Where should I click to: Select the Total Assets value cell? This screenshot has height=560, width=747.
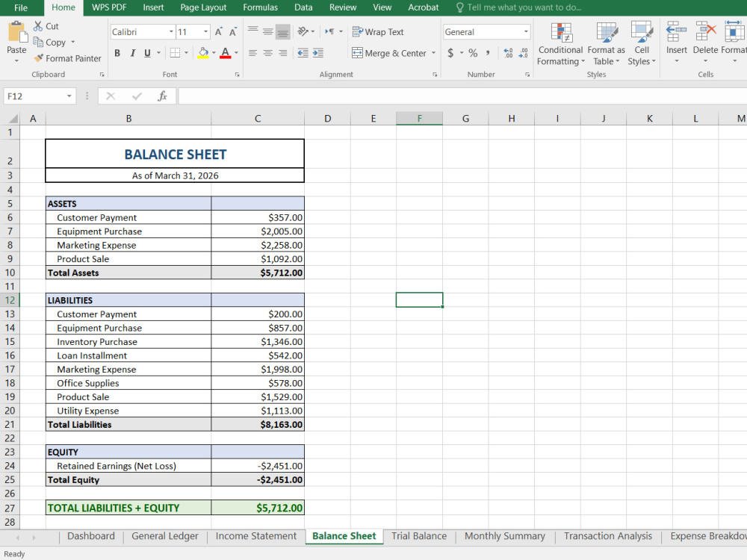(x=258, y=273)
